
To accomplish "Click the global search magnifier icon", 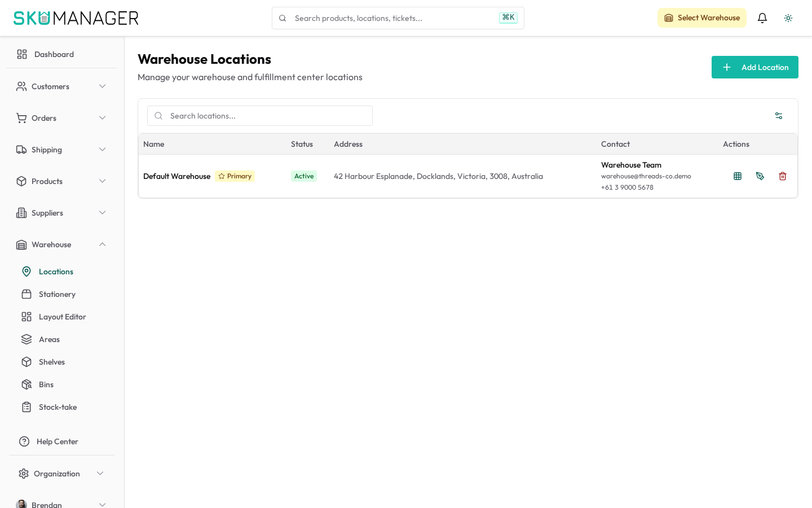I will pos(283,18).
